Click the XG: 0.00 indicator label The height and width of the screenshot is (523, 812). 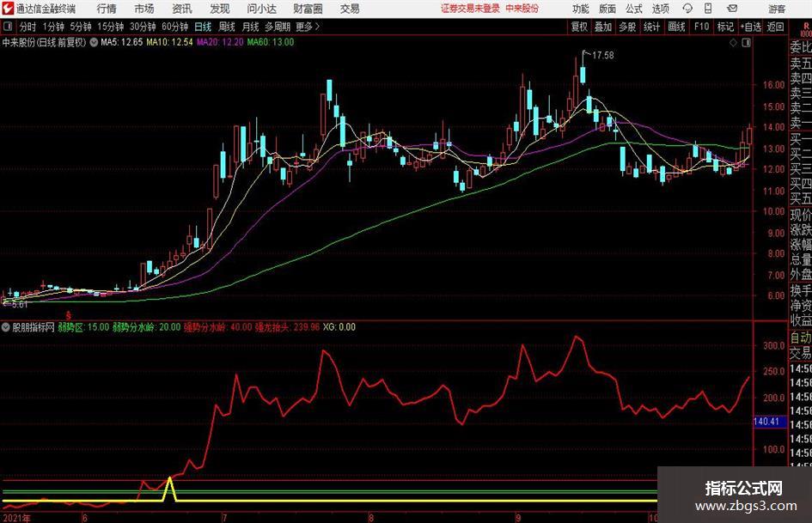point(339,327)
